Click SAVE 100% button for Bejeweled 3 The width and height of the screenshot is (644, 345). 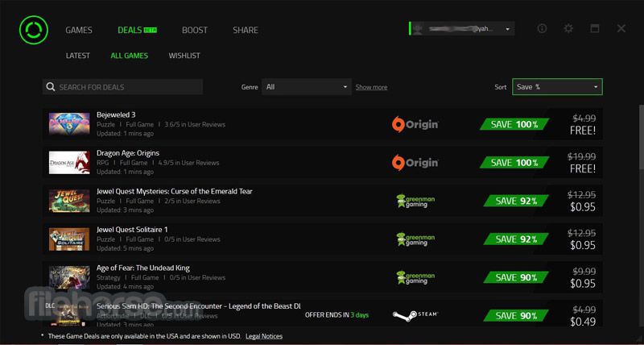[x=514, y=124]
